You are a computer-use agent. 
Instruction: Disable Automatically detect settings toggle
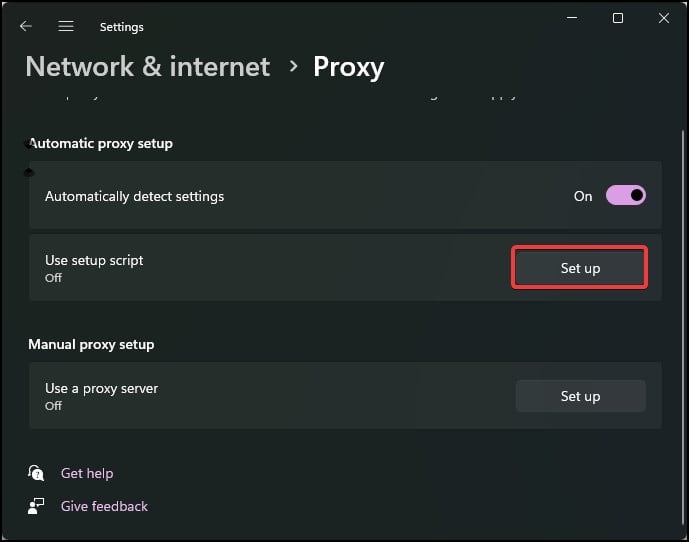[x=626, y=196]
